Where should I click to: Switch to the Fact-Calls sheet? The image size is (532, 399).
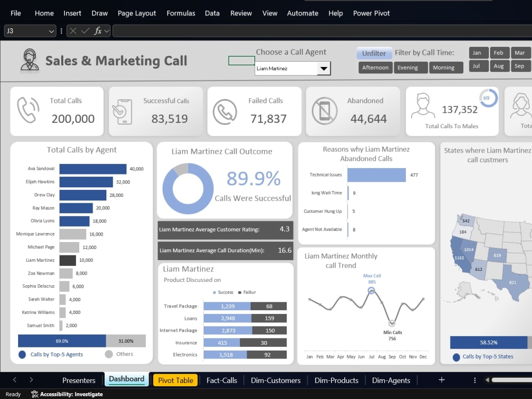pyautogui.click(x=221, y=380)
